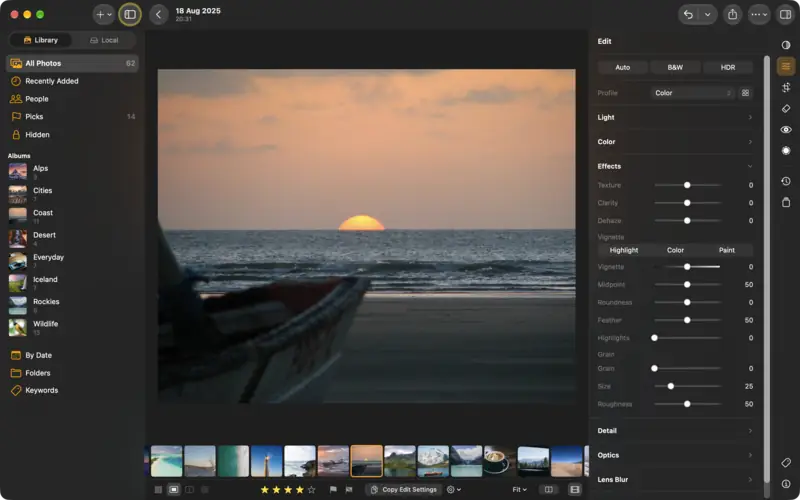Click the Hidden lock icon in sidebar

pyautogui.click(x=16, y=135)
